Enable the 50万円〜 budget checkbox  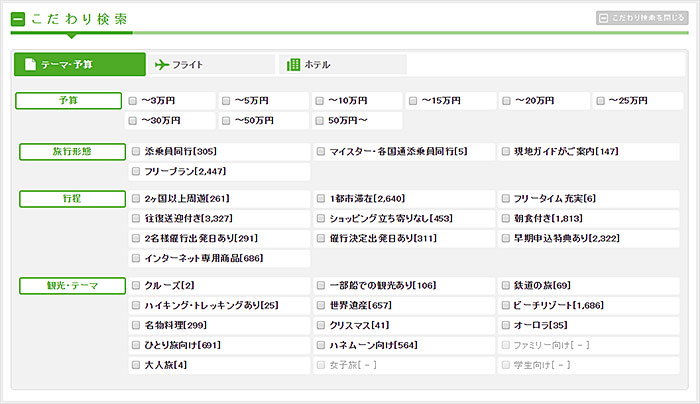[319, 121]
